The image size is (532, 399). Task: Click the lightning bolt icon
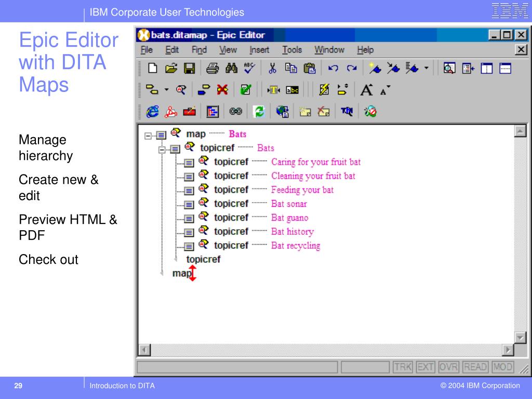(x=324, y=90)
